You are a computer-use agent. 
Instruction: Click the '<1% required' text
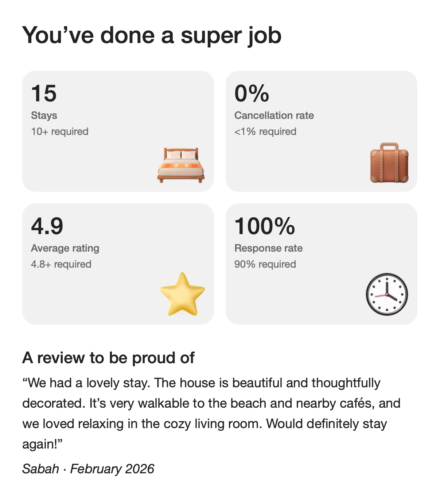tap(265, 132)
